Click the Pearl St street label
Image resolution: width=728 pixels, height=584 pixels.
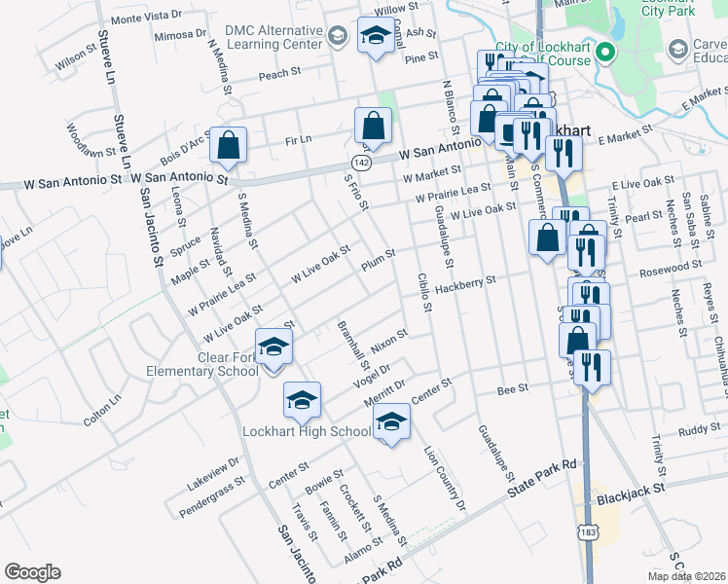tap(644, 216)
